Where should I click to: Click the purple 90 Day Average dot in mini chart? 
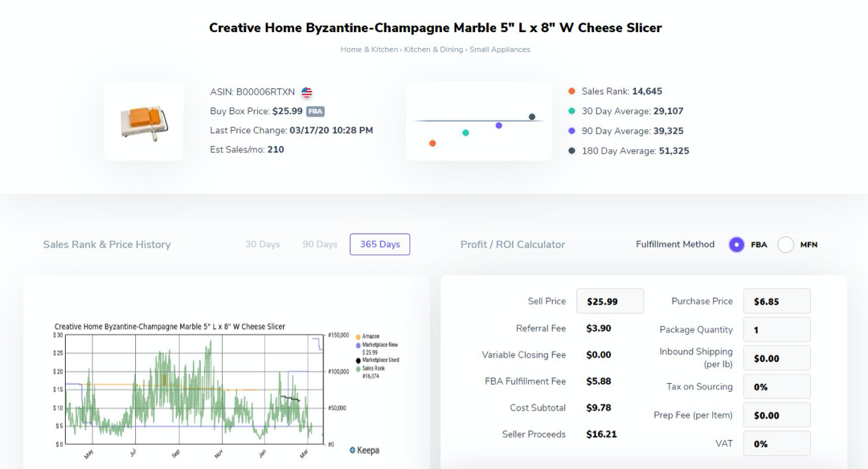coord(499,125)
